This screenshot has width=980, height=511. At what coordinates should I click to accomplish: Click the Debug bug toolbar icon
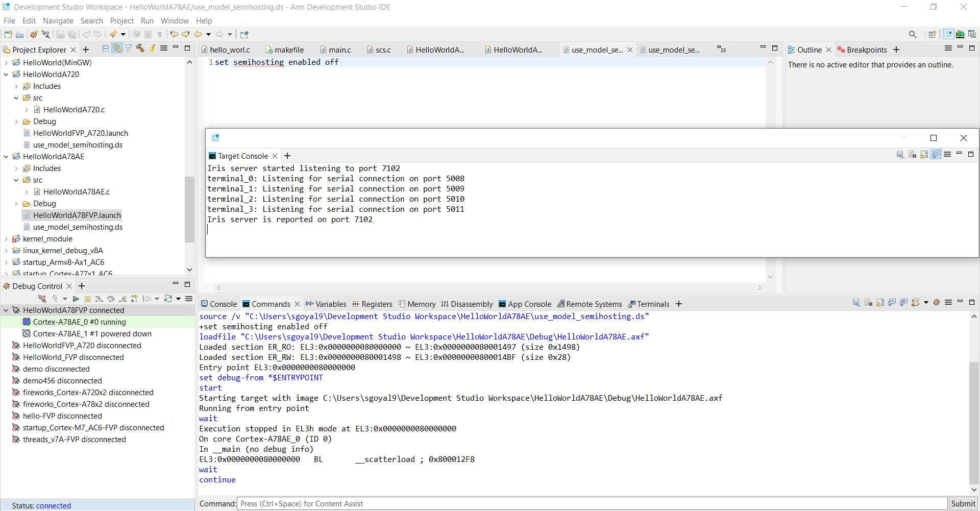click(34, 34)
